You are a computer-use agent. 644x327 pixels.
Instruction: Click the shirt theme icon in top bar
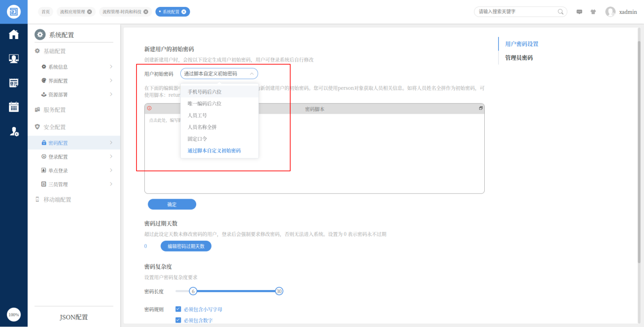593,12
